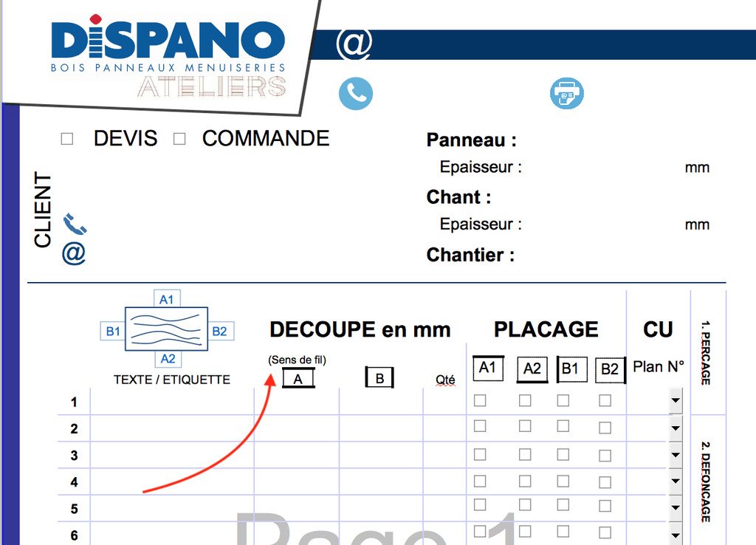Click row 1 TEXTE / ETIQUETTE cell
The width and height of the screenshot is (756, 545).
click(x=172, y=402)
